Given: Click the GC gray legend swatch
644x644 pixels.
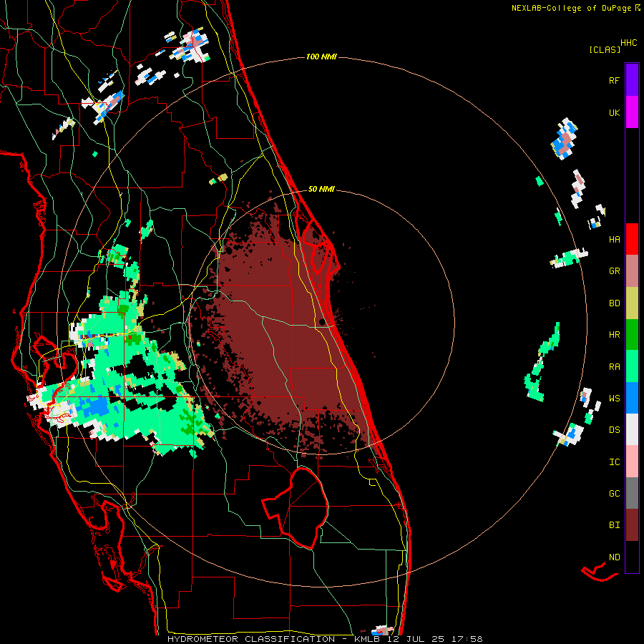Looking at the screenshot, I should point(632,493).
